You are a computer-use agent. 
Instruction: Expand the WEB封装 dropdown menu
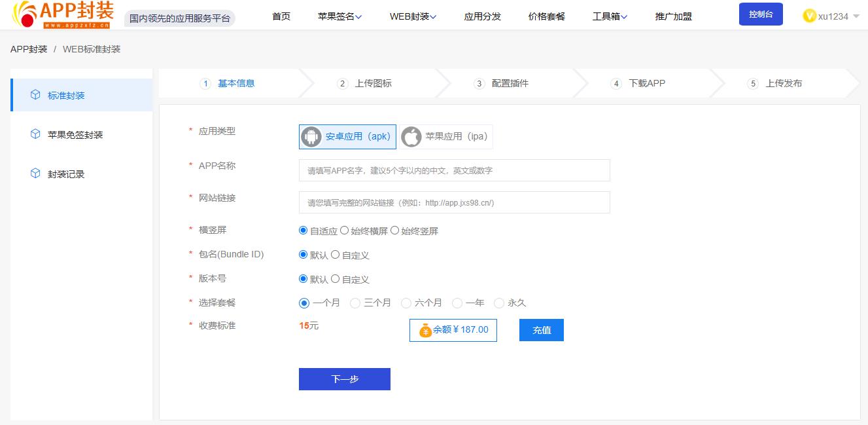click(413, 16)
